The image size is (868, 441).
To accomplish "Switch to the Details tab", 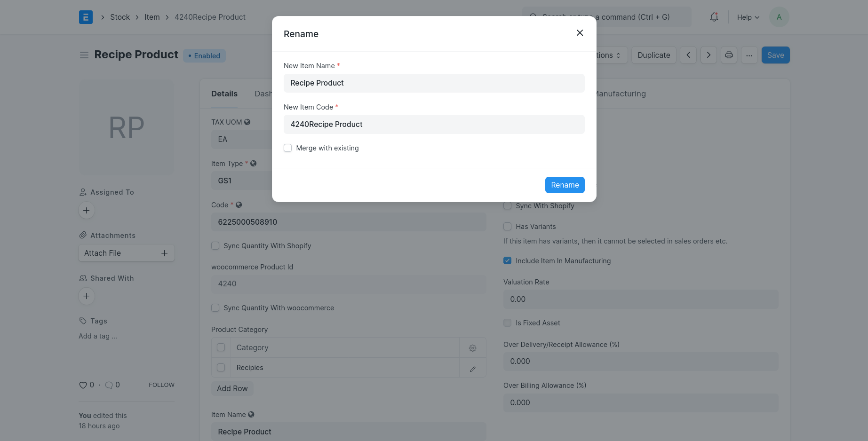I will (224, 94).
